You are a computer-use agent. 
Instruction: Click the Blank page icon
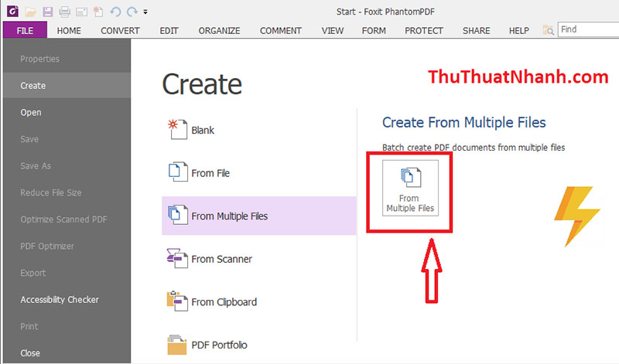(177, 129)
